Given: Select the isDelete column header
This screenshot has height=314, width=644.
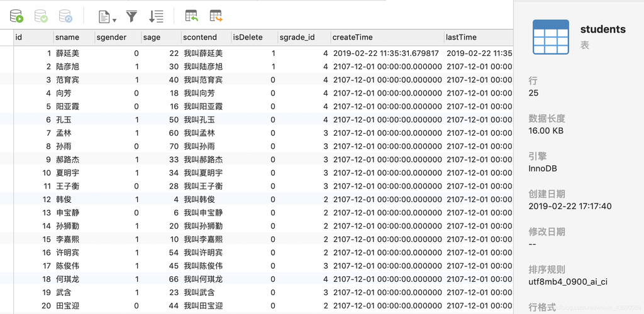Looking at the screenshot, I should pyautogui.click(x=254, y=37).
